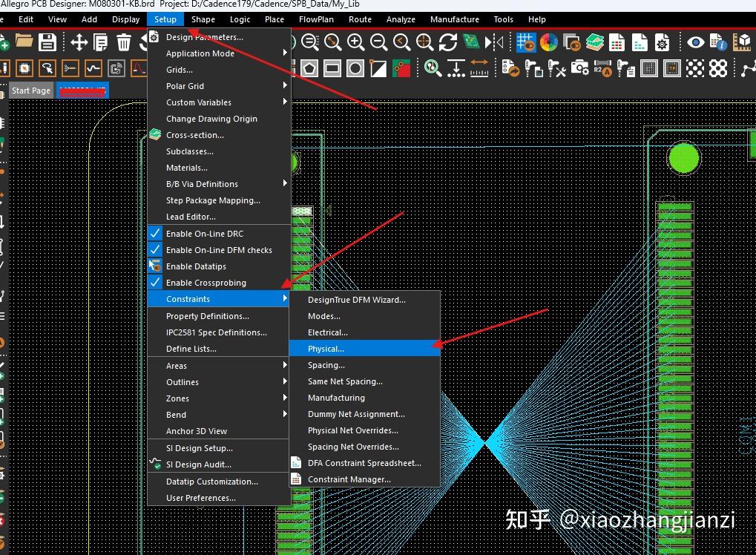The height and width of the screenshot is (555, 756).
Task: Click the Zoom In magnifier with plus
Action: click(x=356, y=42)
